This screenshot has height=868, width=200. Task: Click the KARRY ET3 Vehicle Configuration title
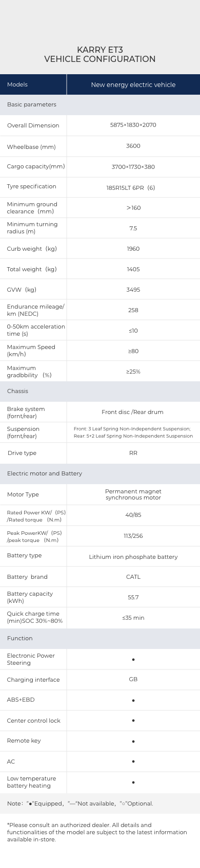pyautogui.click(x=100, y=54)
